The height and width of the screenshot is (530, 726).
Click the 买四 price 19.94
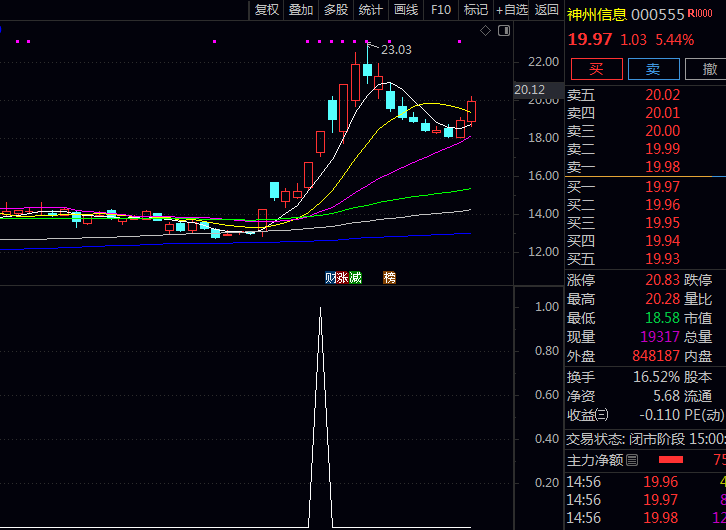[663, 241]
